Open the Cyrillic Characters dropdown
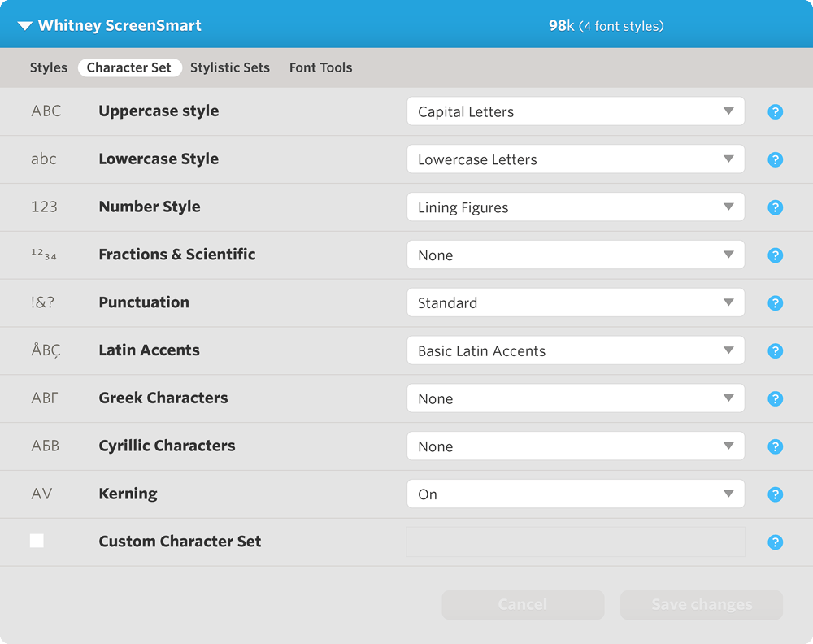813x644 pixels. [x=576, y=446]
